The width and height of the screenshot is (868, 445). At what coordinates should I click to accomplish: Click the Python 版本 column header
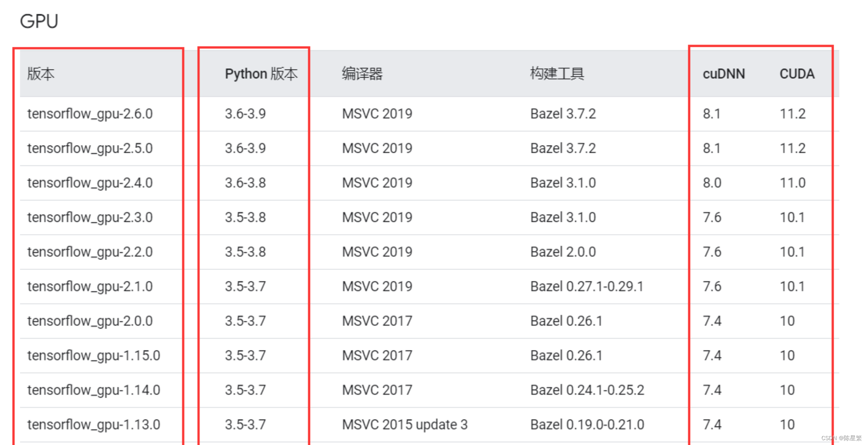coord(261,74)
